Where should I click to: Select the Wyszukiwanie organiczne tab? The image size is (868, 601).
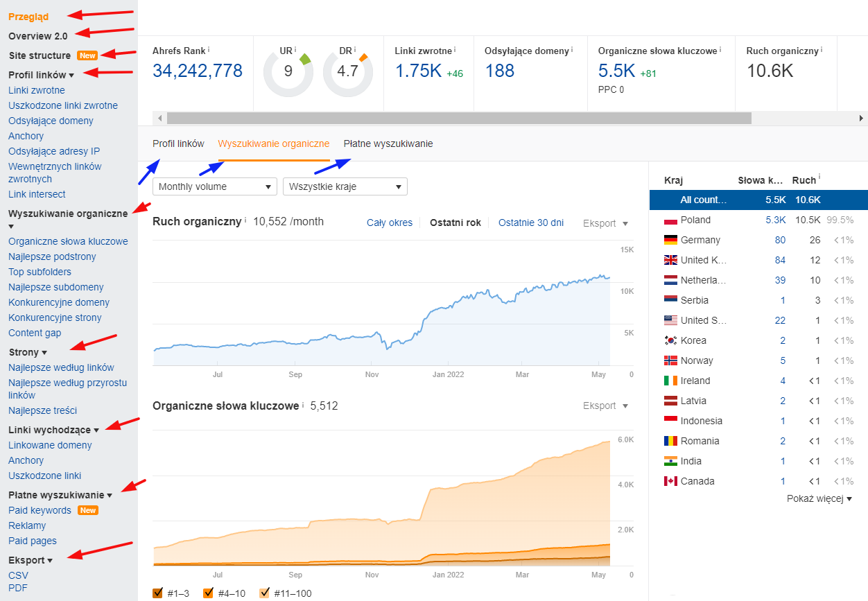(x=274, y=143)
